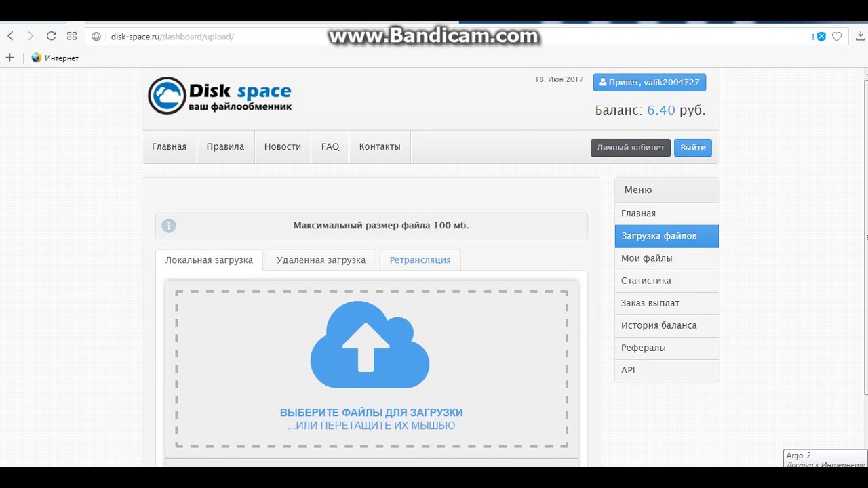
Task: Open Статистика in side menu
Action: (x=667, y=281)
